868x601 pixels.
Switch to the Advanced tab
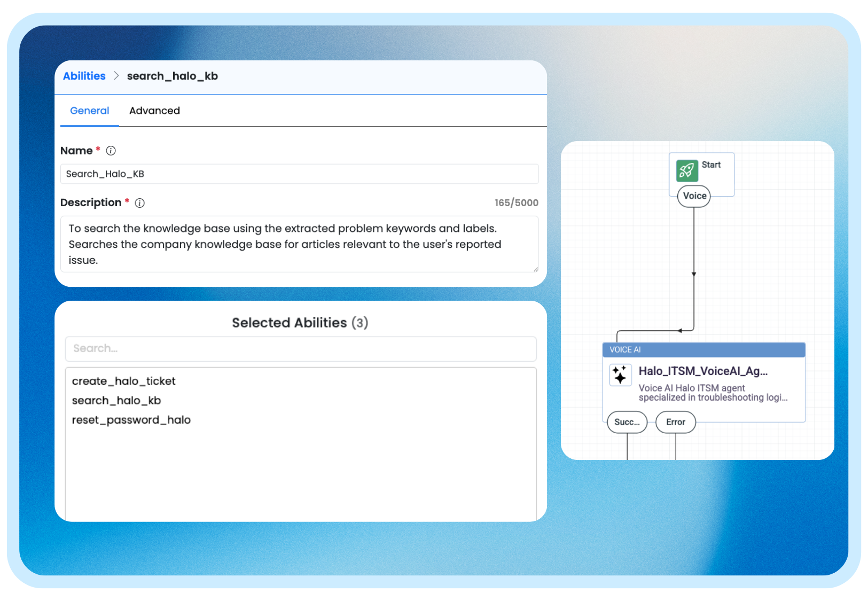154,111
